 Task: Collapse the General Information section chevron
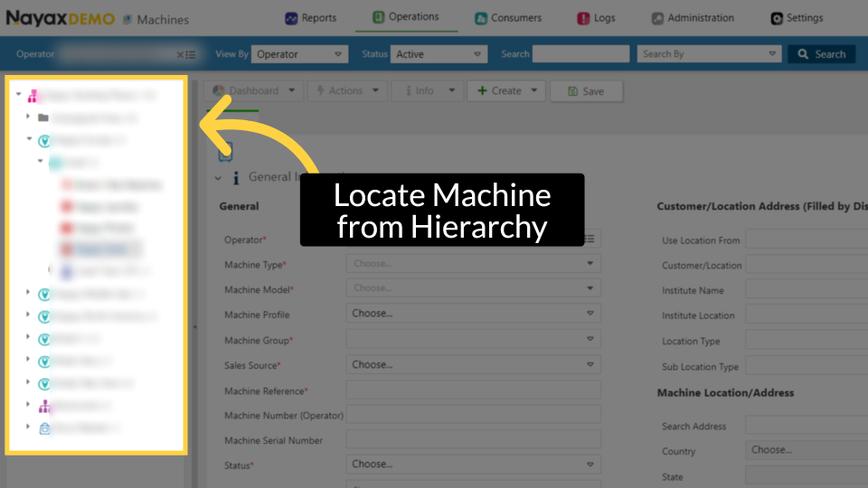tap(218, 178)
